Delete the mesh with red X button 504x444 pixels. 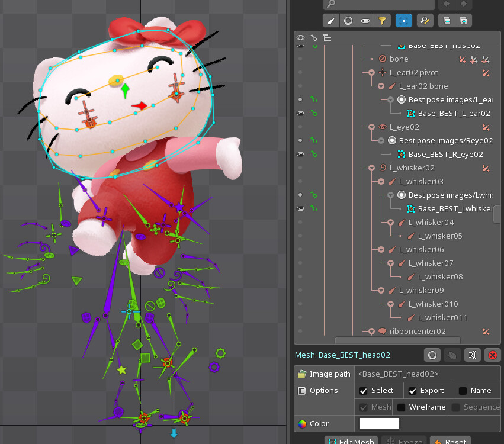492,355
